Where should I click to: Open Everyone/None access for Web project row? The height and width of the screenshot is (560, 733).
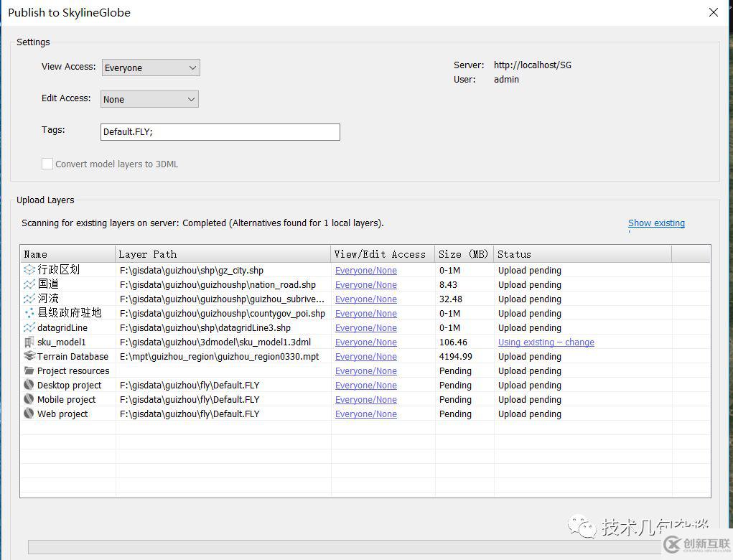point(366,414)
